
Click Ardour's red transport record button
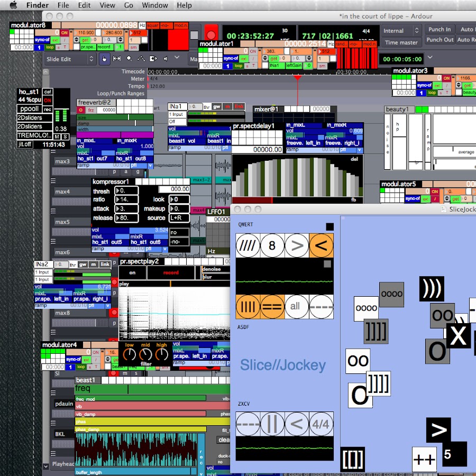point(211,34)
